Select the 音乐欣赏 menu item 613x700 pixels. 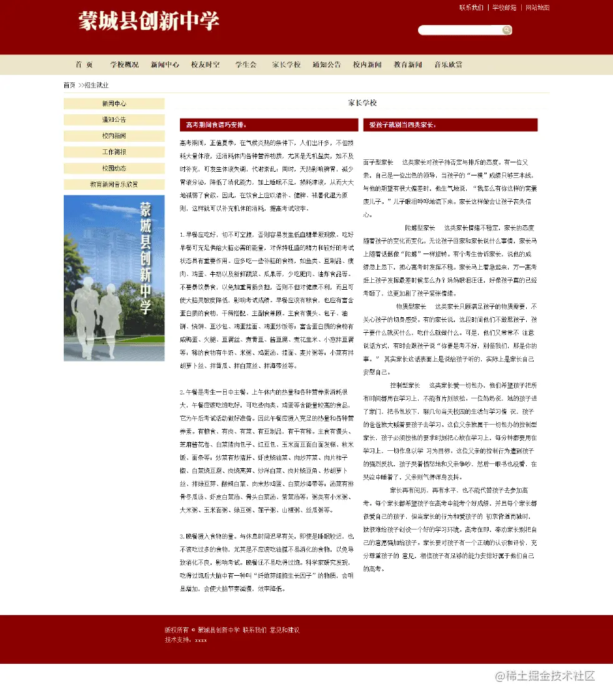click(449, 64)
